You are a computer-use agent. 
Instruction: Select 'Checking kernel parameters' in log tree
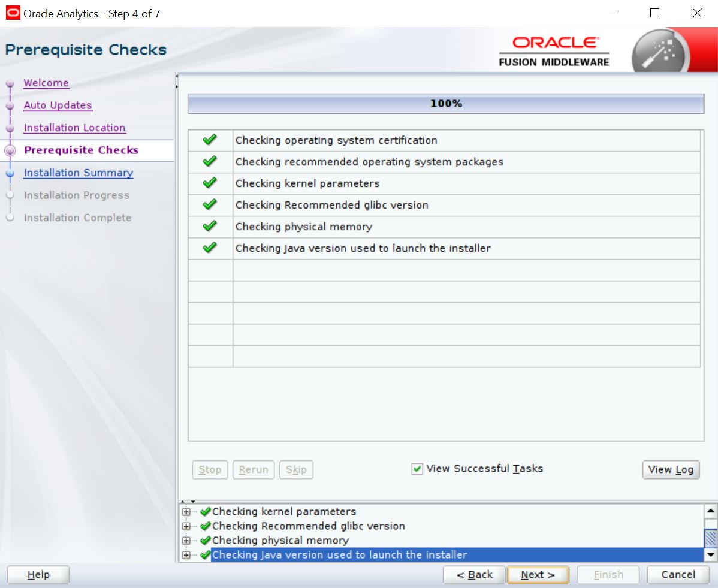click(x=284, y=511)
